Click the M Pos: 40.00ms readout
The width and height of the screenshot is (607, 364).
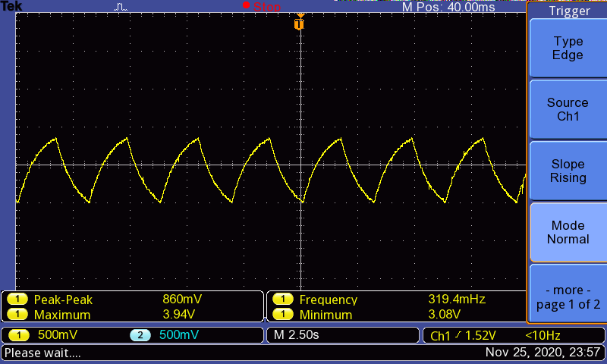point(448,7)
